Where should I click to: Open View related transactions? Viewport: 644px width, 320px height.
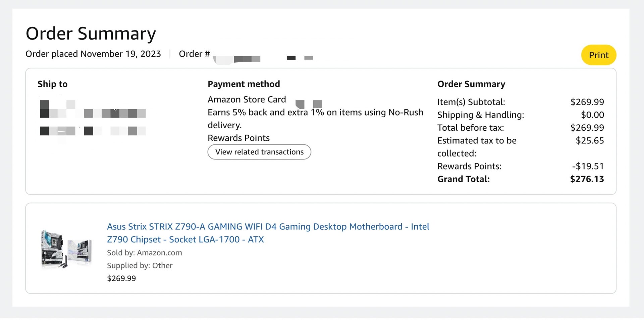(x=259, y=152)
